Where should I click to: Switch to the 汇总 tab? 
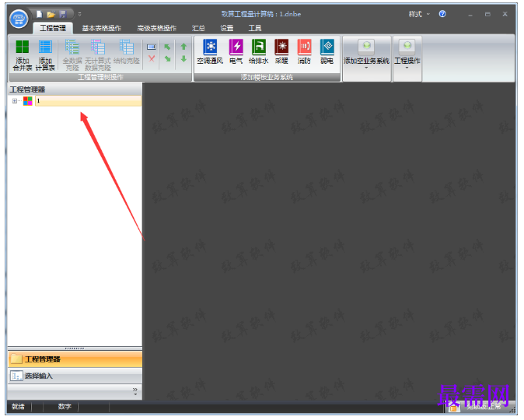(198, 28)
